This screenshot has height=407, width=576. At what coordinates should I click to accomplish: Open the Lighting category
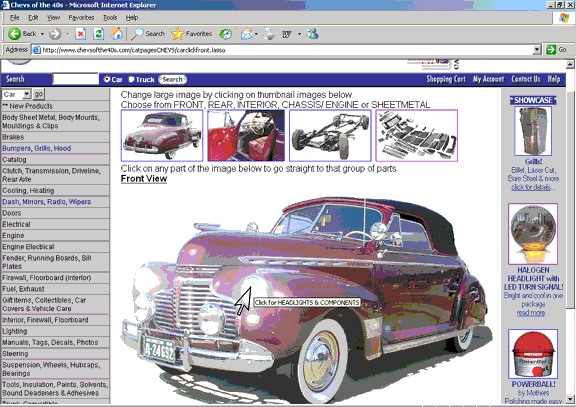tap(14, 331)
